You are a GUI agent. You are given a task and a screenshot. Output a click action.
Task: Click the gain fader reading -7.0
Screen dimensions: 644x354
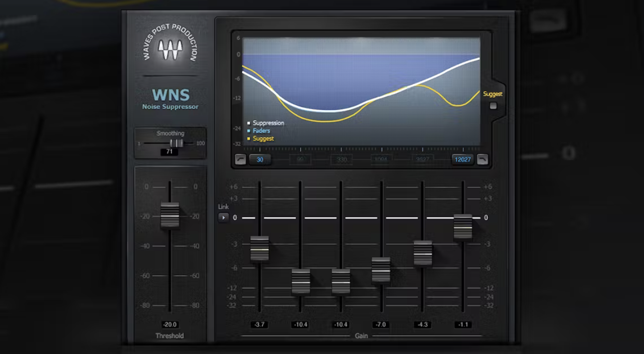tap(382, 270)
